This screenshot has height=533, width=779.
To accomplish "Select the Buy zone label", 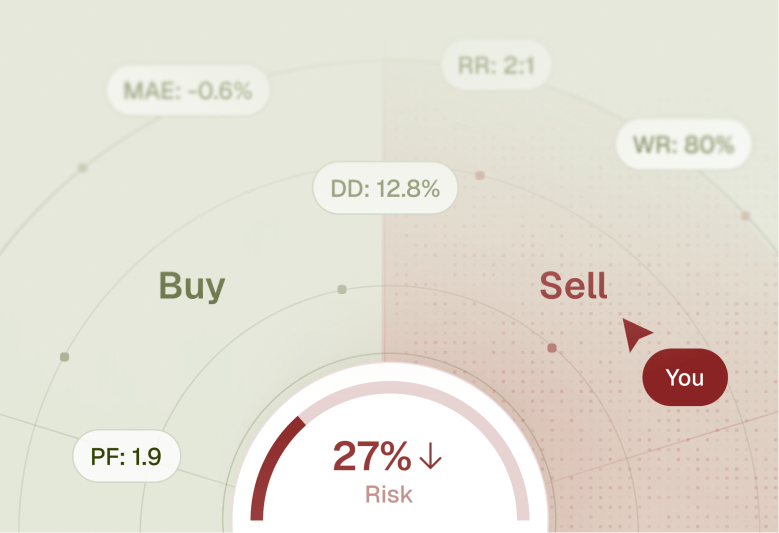I will coord(192,286).
